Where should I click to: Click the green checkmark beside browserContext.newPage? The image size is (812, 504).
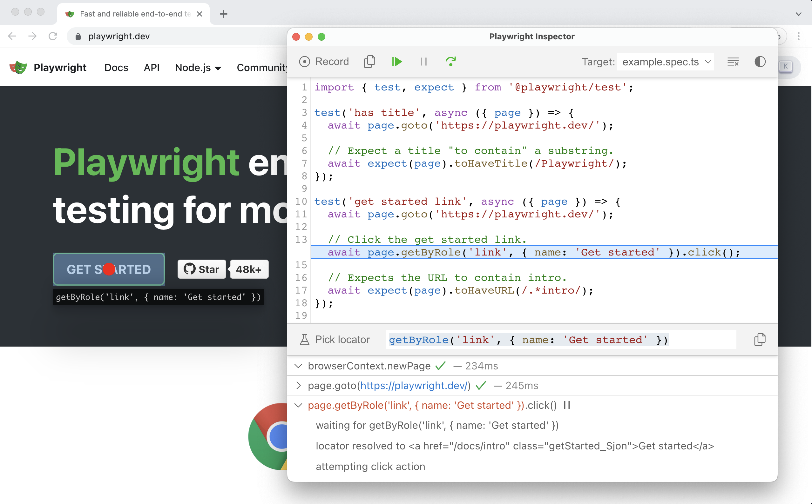click(x=440, y=366)
